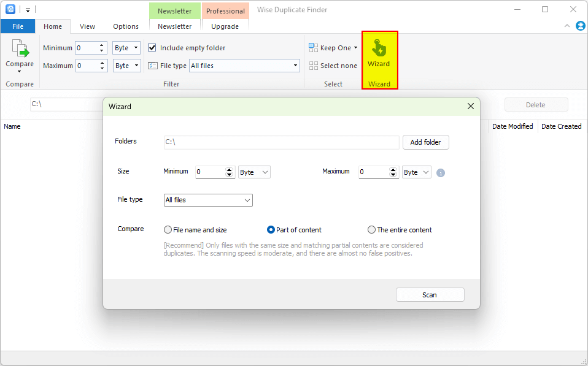Open the Upgrade ribbon tab
This screenshot has height=366, width=588.
coord(225,26)
